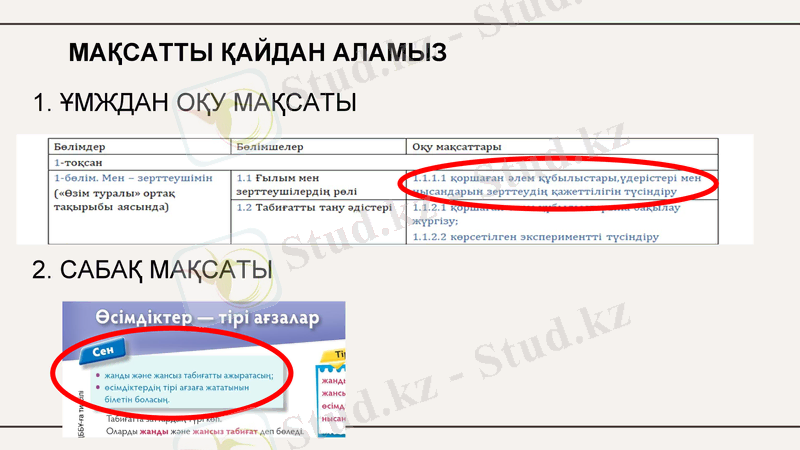Click learning objective 1.1.1.1 text
Viewport: 800px width, 450px height.
pyautogui.click(x=557, y=185)
